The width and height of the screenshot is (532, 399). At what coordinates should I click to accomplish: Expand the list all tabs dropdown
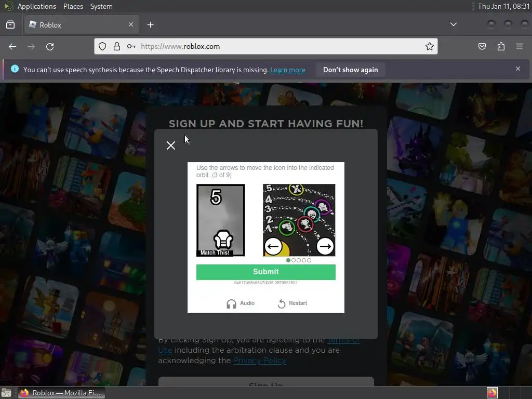(453, 24)
